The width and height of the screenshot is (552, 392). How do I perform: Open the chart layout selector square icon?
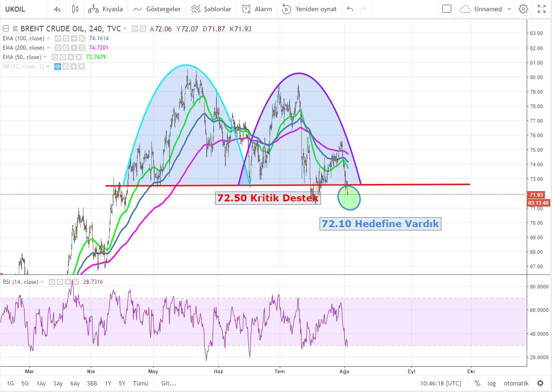pyautogui.click(x=447, y=9)
